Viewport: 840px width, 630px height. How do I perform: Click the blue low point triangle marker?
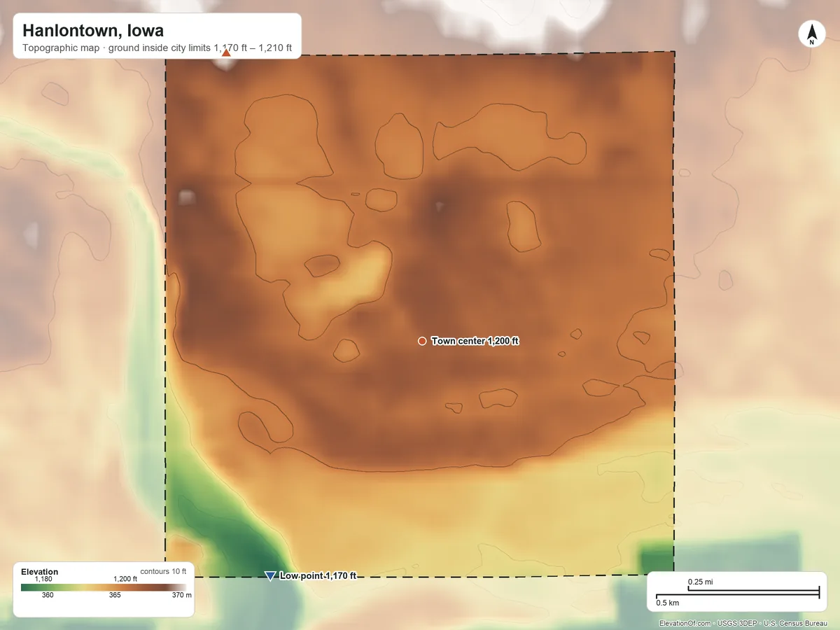click(x=270, y=576)
